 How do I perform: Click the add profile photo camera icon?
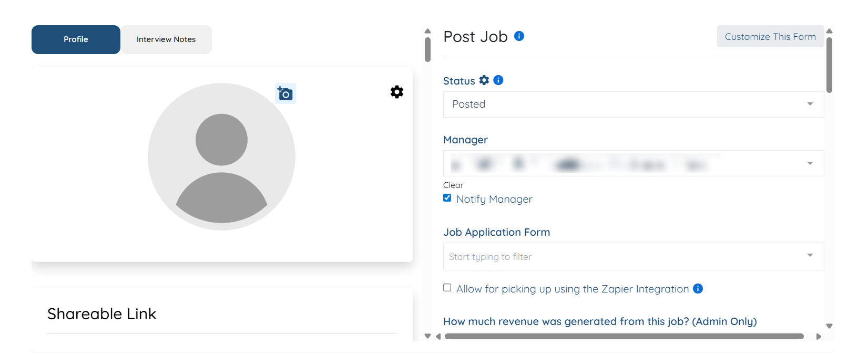click(x=285, y=93)
